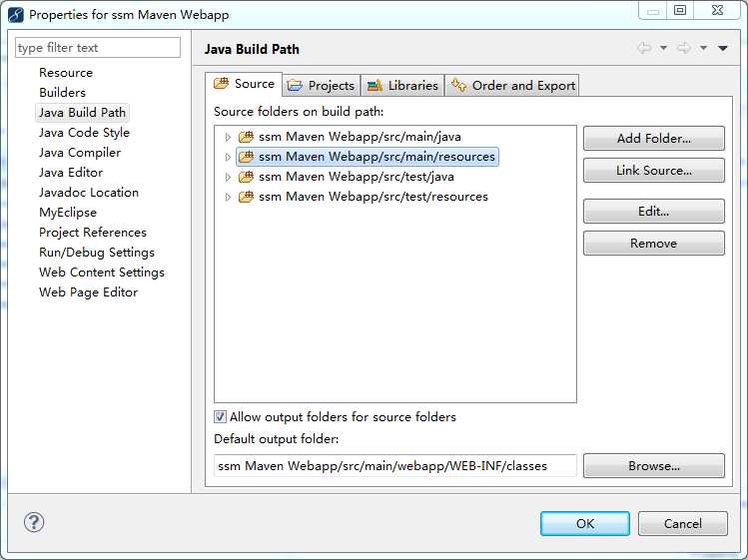Select Javadoc Location category
The height and width of the screenshot is (560, 748).
click(89, 193)
